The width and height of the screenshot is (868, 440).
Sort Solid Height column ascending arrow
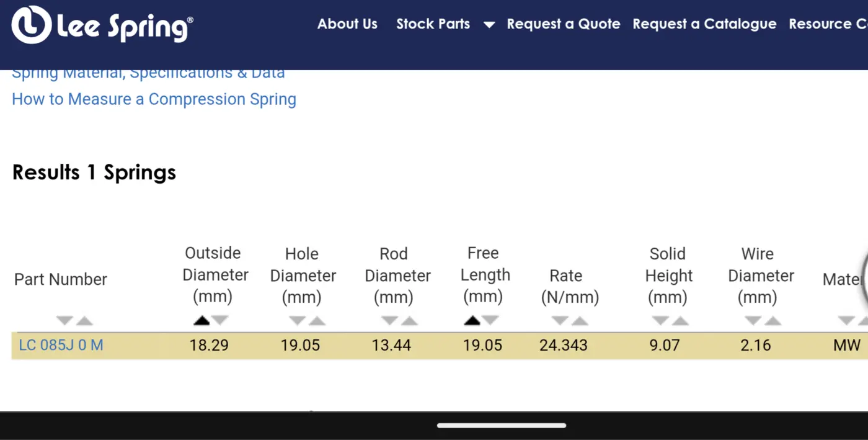[680, 321]
